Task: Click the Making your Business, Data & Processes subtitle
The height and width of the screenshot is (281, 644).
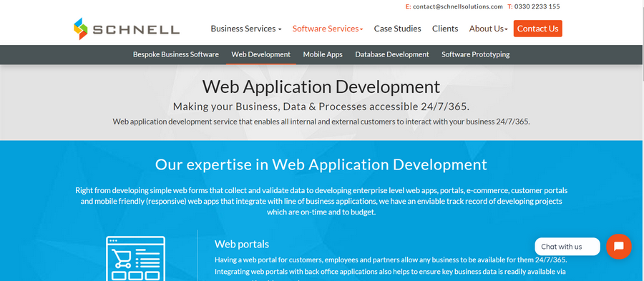Action: click(x=321, y=107)
